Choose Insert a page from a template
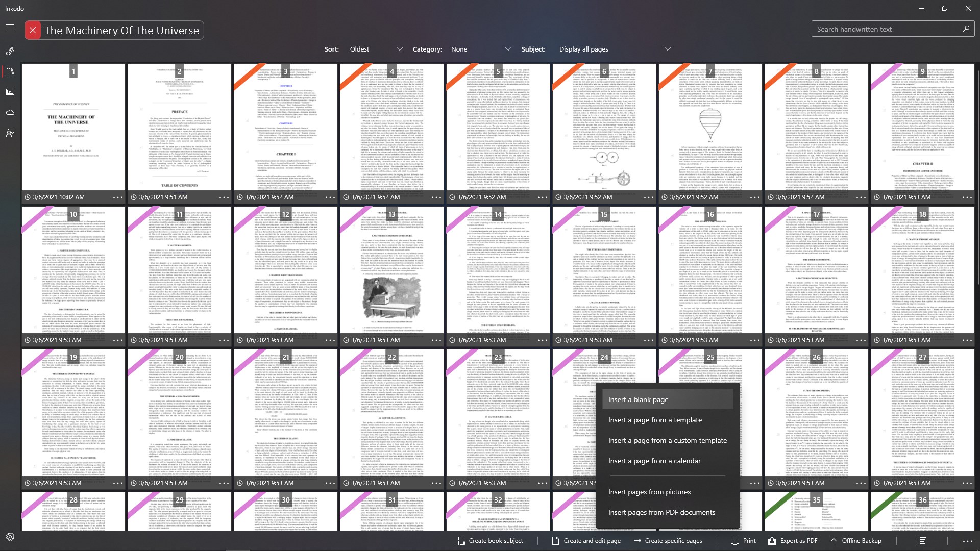The width and height of the screenshot is (980, 551). tap(668, 420)
